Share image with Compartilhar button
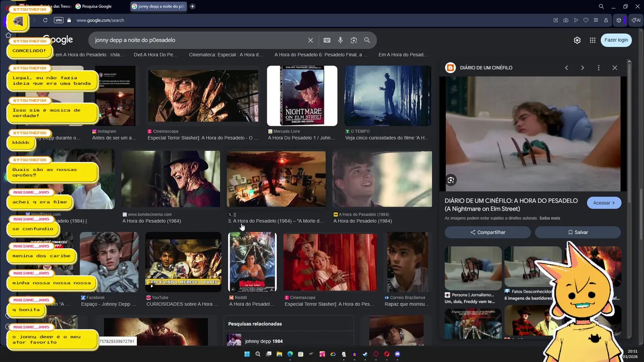644x362 pixels. (488, 232)
